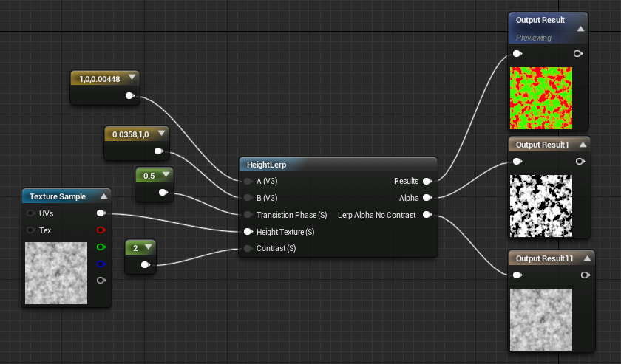The height and width of the screenshot is (364, 621).
Task: Collapse the Texture Sample node preview
Action: 103,196
